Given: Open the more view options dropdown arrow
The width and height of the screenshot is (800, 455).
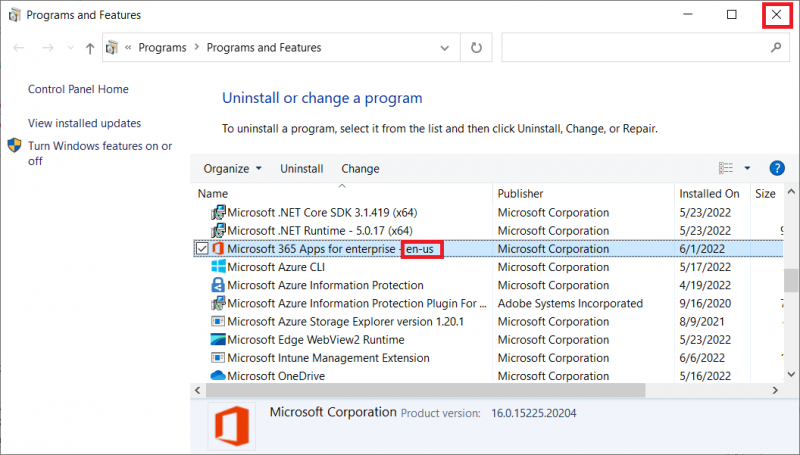Looking at the screenshot, I should tap(747, 168).
